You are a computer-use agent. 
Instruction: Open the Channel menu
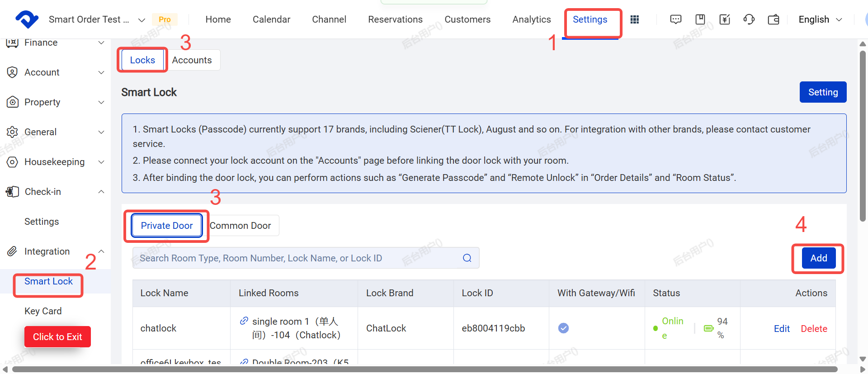coord(329,19)
